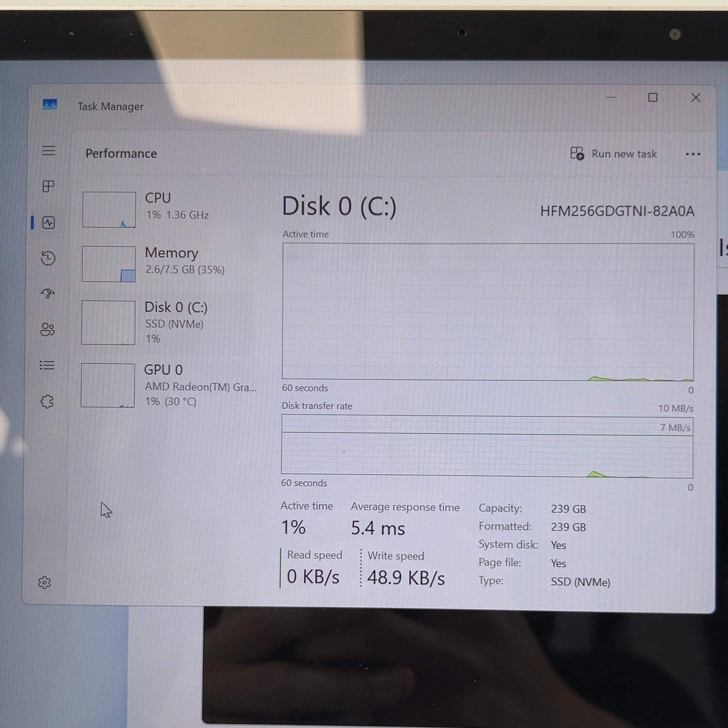Click the Capacity 239 GB value
Viewport: 728px width, 728px height.
pyautogui.click(x=568, y=509)
